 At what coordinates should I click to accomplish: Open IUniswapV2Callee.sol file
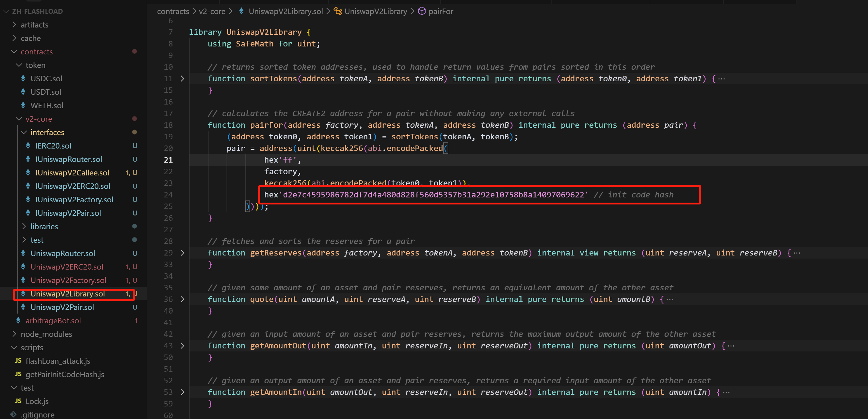pyautogui.click(x=72, y=173)
